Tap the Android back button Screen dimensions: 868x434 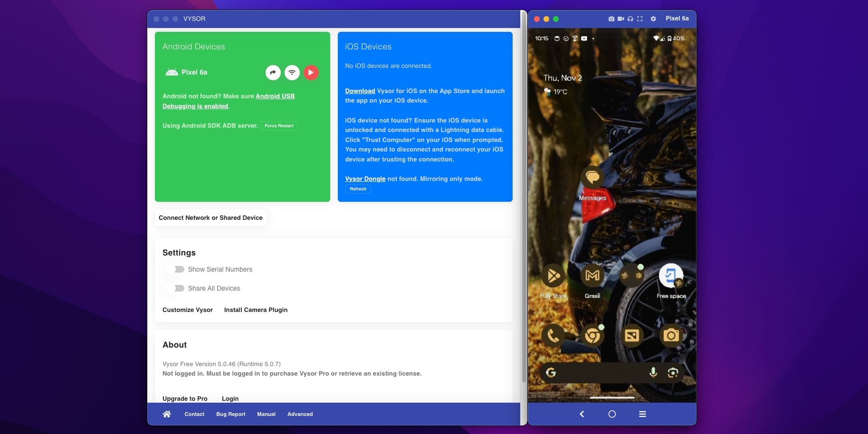[x=582, y=414]
